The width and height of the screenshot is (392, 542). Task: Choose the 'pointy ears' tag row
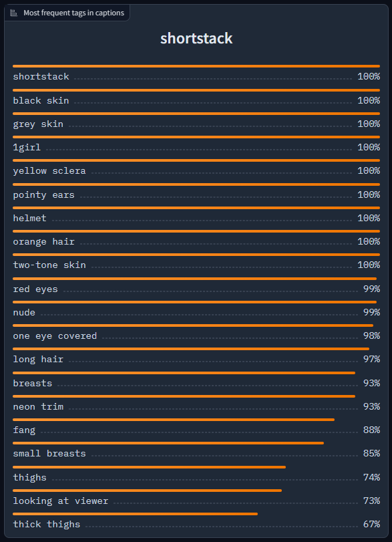tap(196, 195)
